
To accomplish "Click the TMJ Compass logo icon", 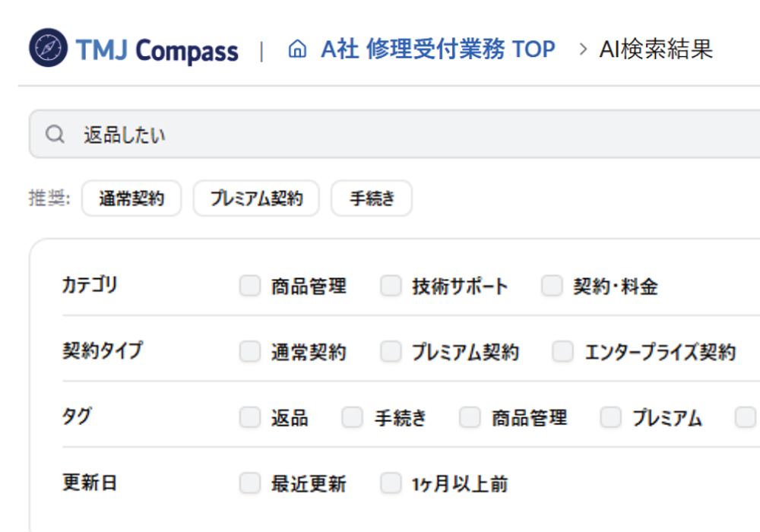I will click(48, 47).
